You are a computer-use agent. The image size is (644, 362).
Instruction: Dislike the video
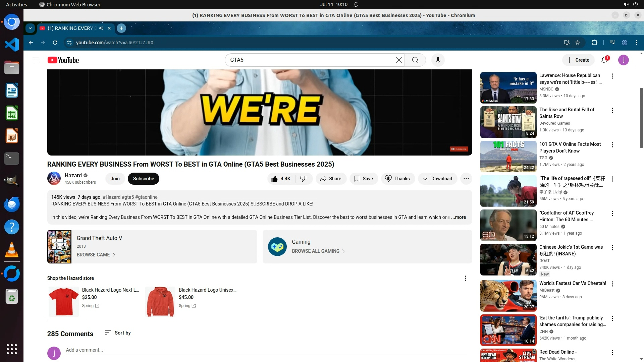(x=304, y=179)
